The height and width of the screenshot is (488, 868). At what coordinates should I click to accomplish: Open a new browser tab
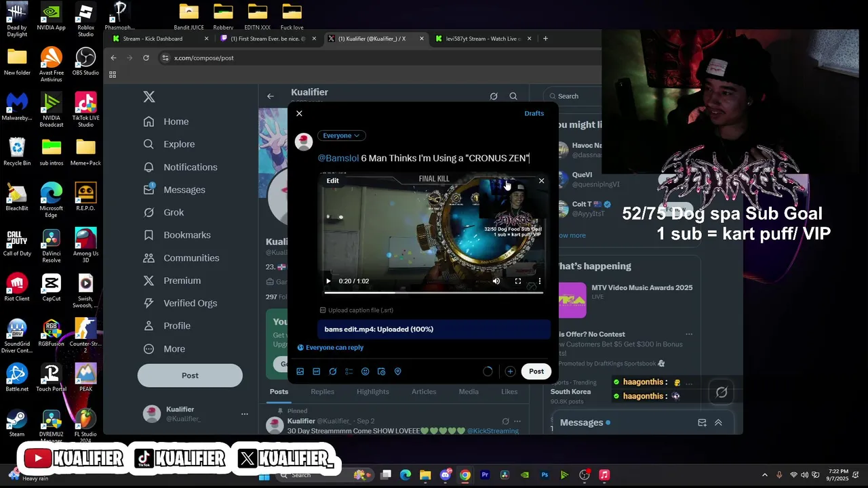pos(545,39)
